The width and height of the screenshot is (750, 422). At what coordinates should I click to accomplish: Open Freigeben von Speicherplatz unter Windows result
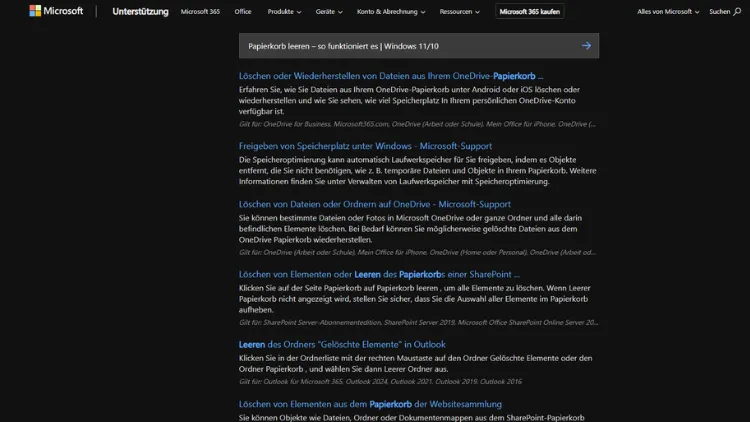(x=365, y=146)
